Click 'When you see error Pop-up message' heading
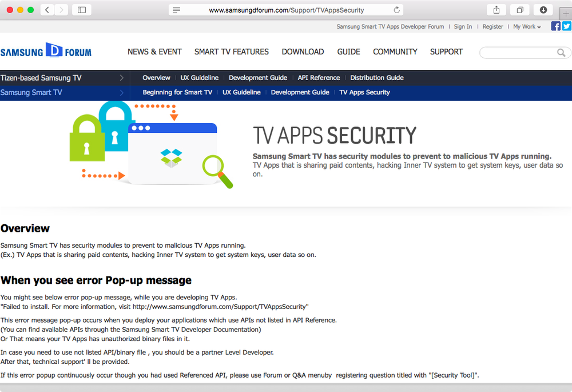Viewport: 572px width, 392px height. 96,280
